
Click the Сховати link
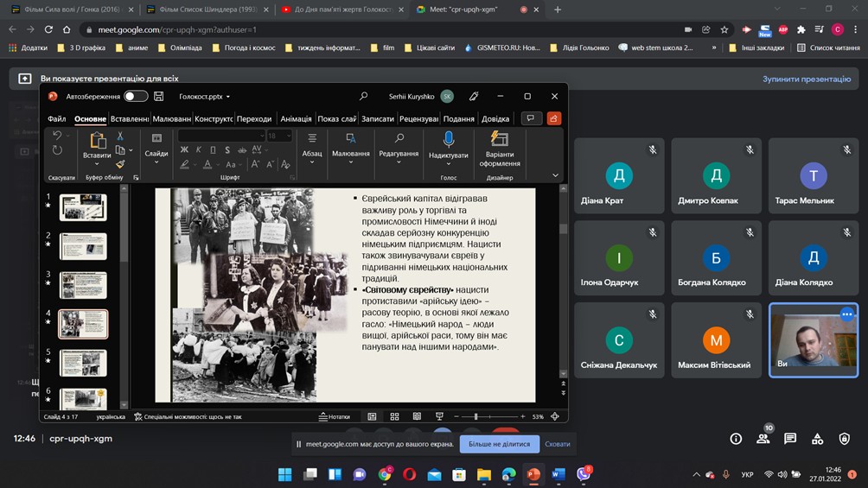point(558,444)
